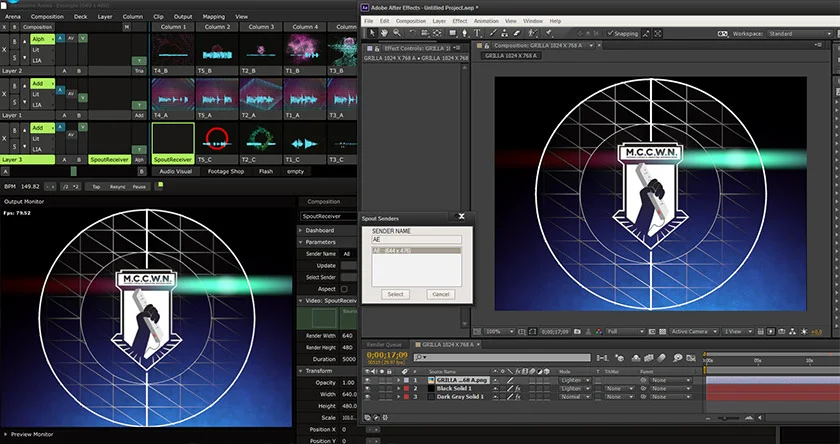
Task: Toggle hide shy layers icon in the timeline
Action: pyautogui.click(x=636, y=358)
